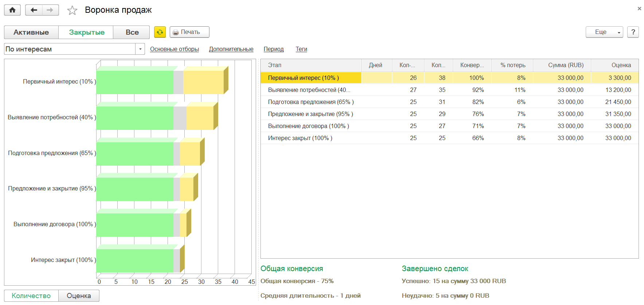Viewport: 644px width, 305px height.
Task: Open Дополнительные filters link
Action: [x=231, y=49]
